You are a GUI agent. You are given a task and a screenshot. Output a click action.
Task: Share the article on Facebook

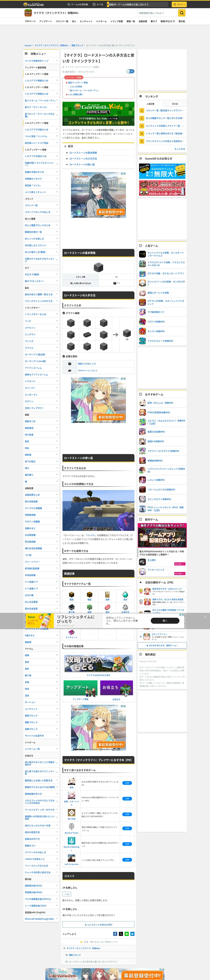coord(115,934)
